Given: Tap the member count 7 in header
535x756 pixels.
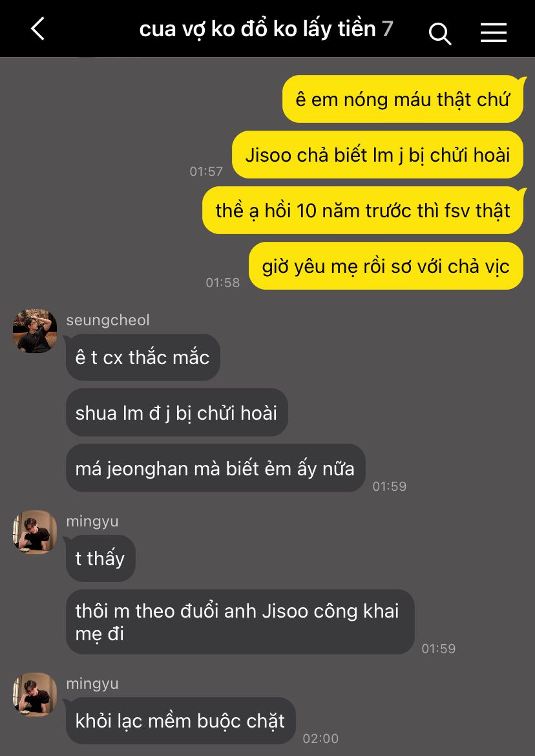Looking at the screenshot, I should [388, 29].
